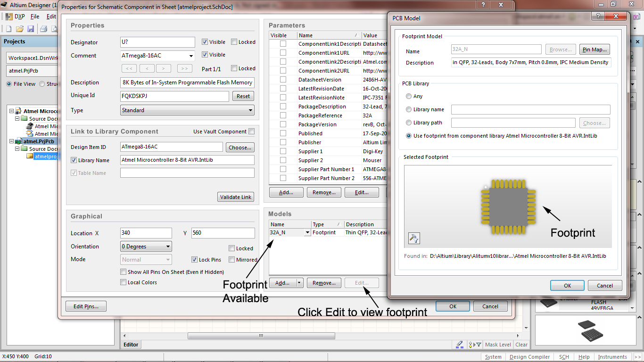Click the help question mark of Properties dialog
The image size is (644, 362).
[x=483, y=4]
